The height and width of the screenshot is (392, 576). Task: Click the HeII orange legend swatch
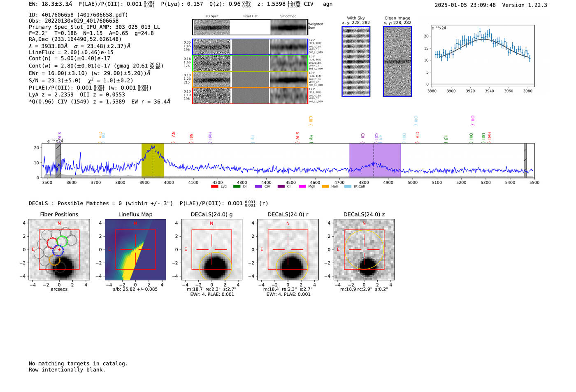click(325, 187)
